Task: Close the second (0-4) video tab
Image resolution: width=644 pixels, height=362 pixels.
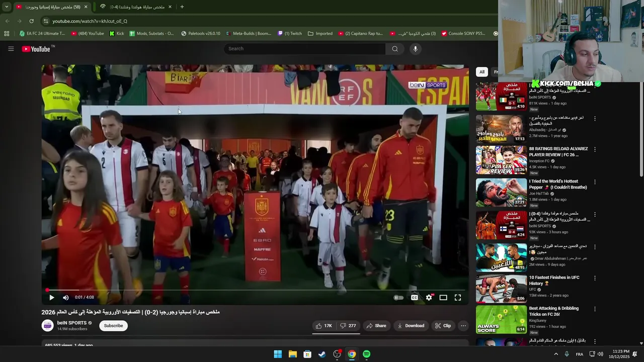Action: pos(170,7)
